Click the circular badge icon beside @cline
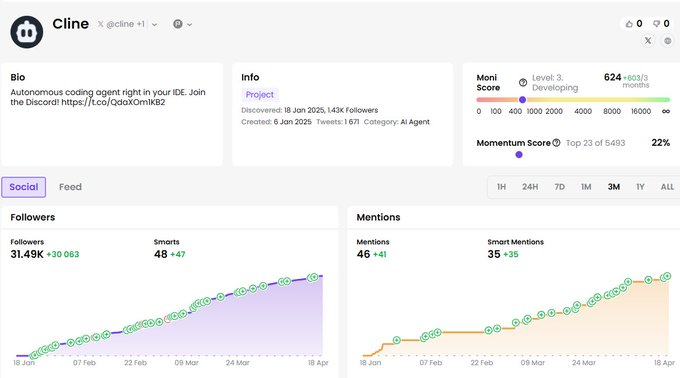Image resolution: width=680 pixels, height=378 pixels. [178, 24]
